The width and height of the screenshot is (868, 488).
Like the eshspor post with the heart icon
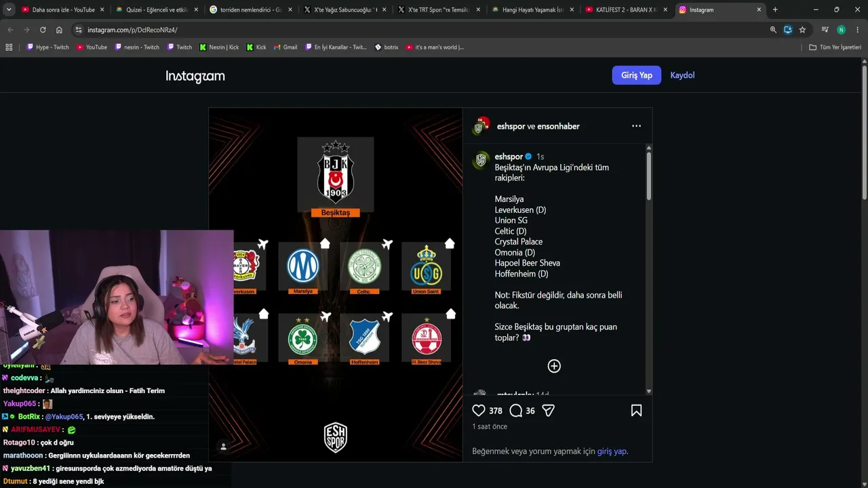pyautogui.click(x=479, y=410)
